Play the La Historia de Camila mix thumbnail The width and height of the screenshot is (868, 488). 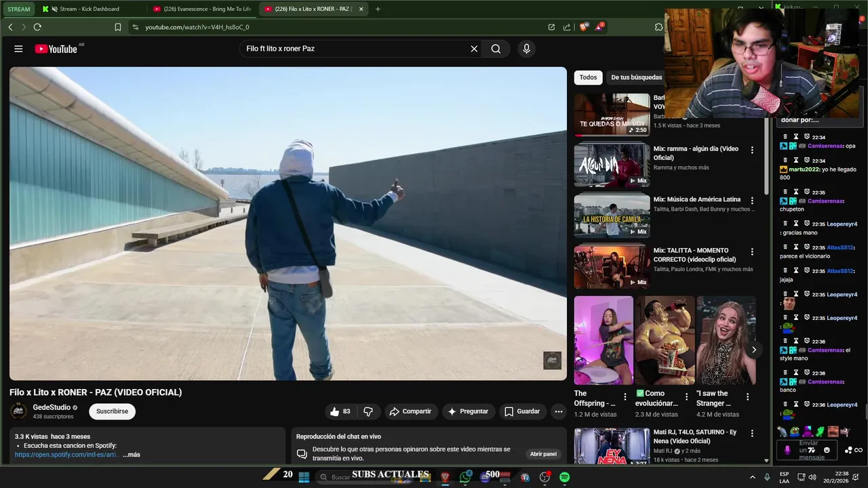[x=612, y=216]
